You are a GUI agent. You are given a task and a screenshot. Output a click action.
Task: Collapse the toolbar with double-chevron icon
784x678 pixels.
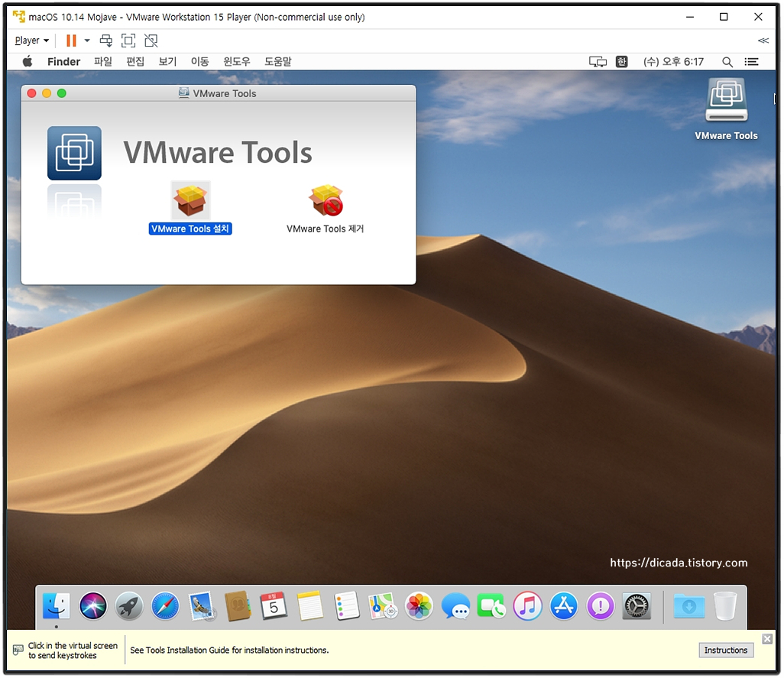763,41
